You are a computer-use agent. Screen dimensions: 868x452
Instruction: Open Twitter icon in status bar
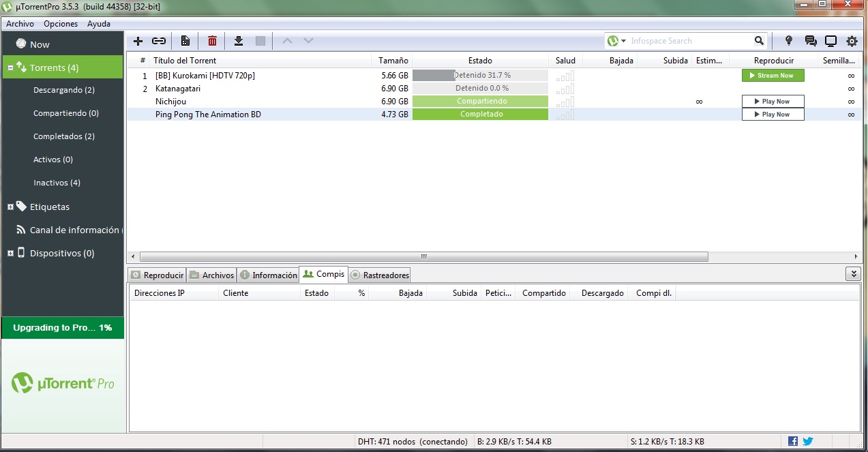(x=807, y=441)
